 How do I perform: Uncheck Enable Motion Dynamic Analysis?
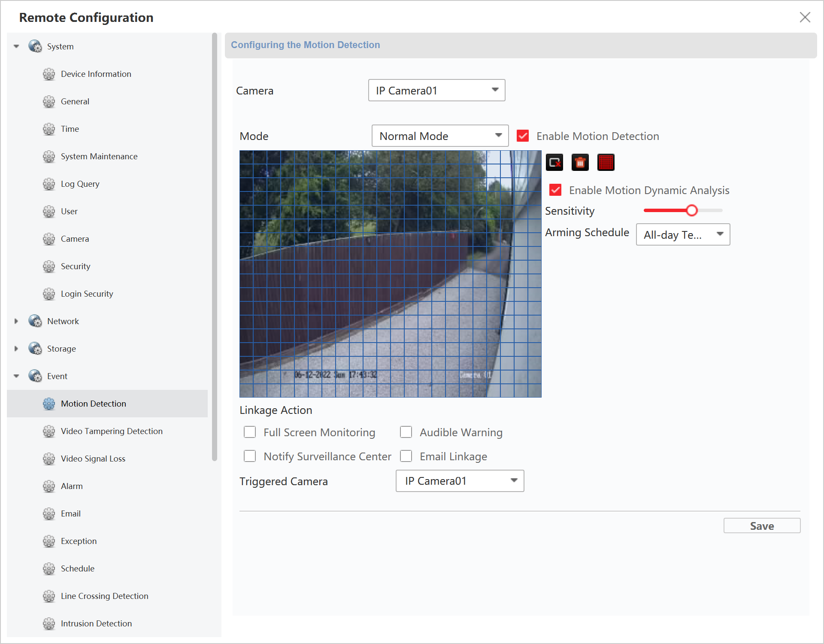tap(555, 190)
